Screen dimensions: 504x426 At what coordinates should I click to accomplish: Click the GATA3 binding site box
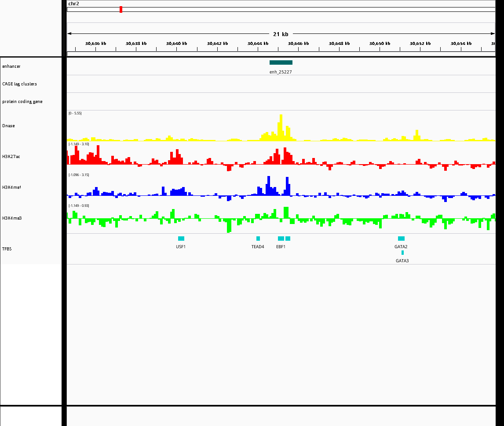tap(402, 253)
